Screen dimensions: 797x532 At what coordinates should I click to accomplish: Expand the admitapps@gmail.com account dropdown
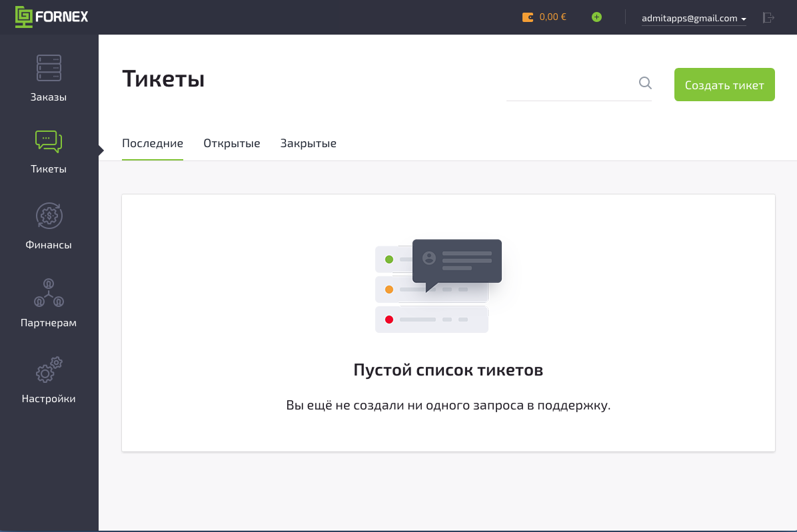(x=688, y=18)
